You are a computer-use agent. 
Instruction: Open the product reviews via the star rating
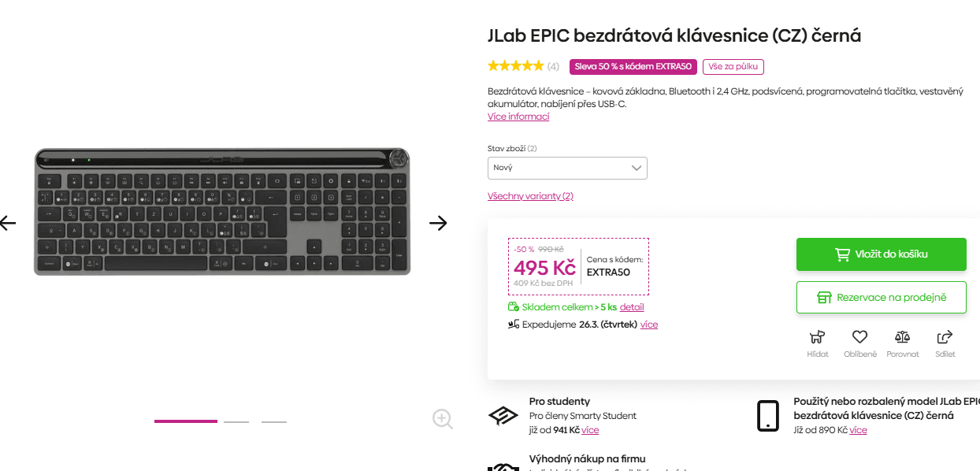click(516, 66)
